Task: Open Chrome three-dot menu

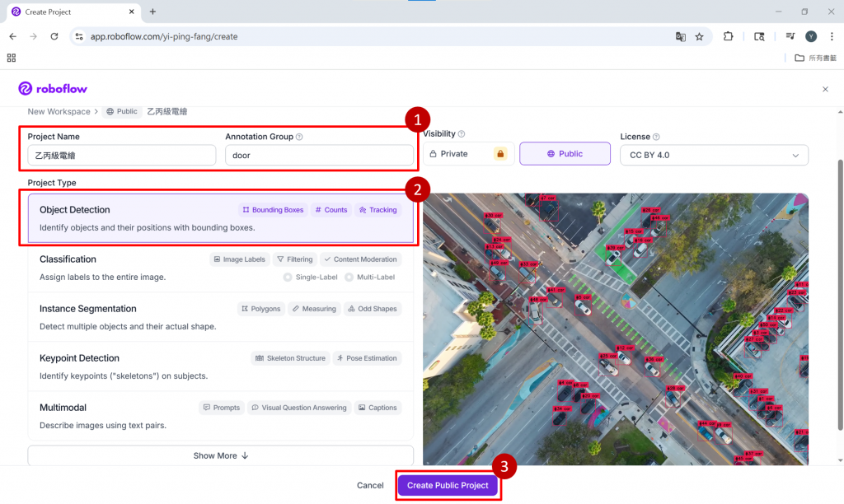Action: click(832, 36)
